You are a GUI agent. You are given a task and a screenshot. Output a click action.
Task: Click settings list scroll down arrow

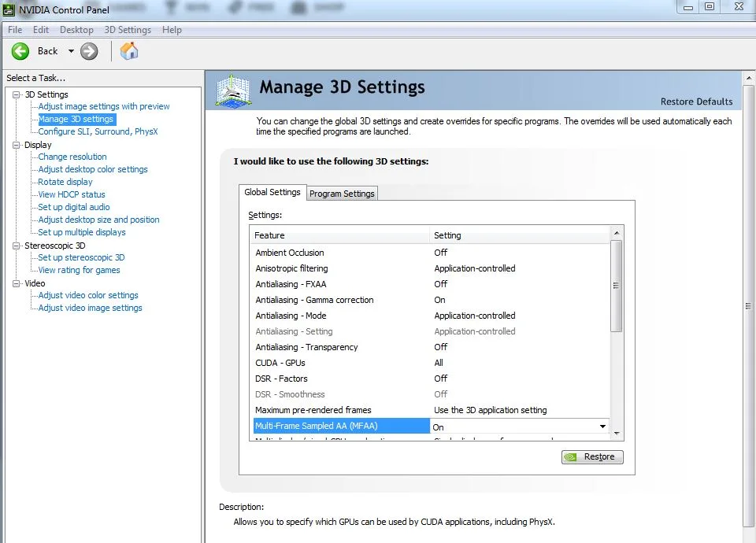coord(616,434)
